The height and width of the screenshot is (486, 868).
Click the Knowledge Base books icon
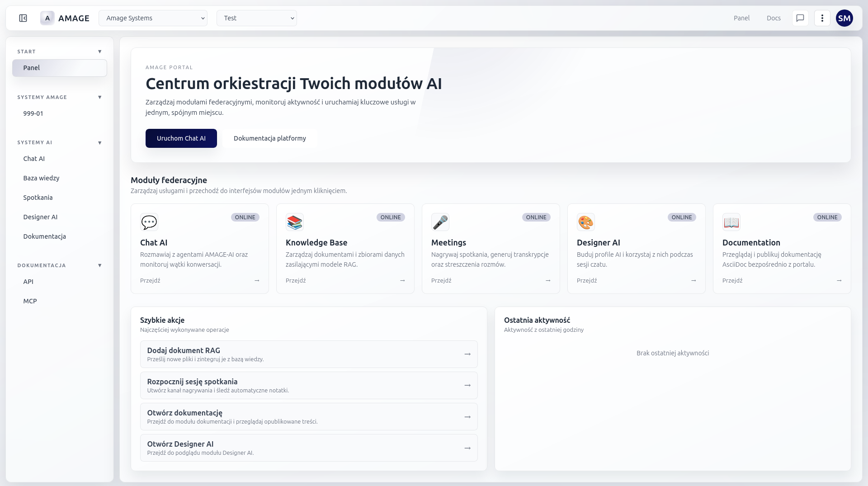click(294, 222)
